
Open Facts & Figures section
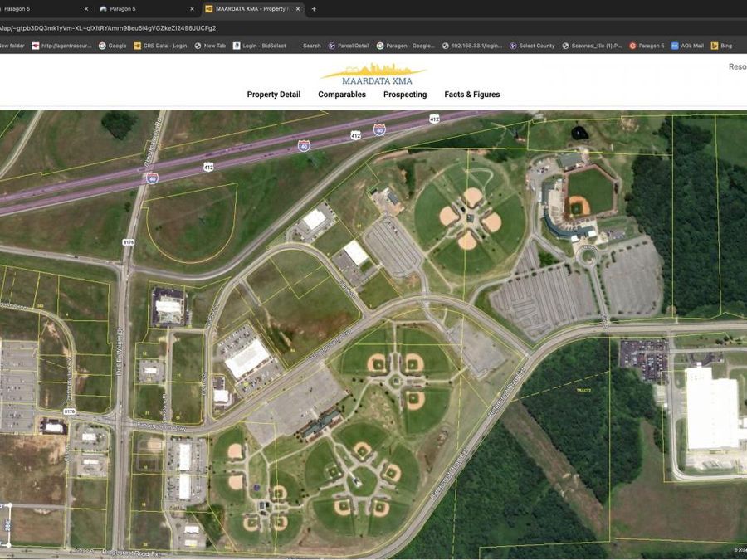(x=471, y=95)
